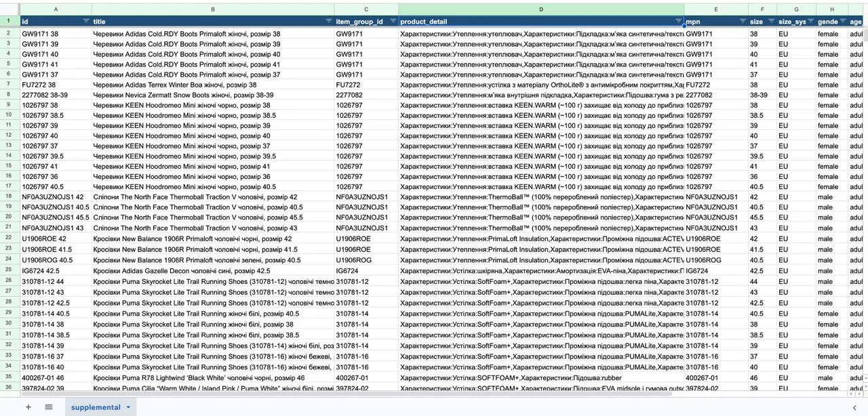Open the filter menu for the title column

click(329, 21)
